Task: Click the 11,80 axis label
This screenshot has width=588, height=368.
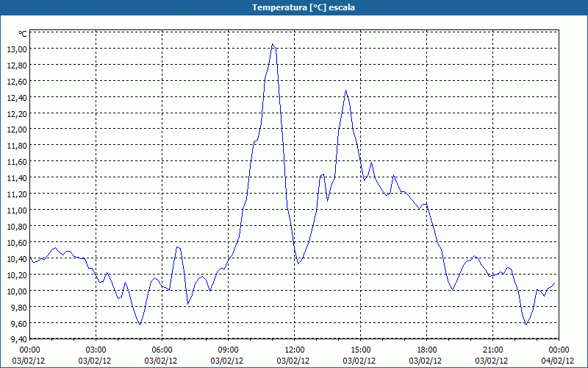Action: 16,146
